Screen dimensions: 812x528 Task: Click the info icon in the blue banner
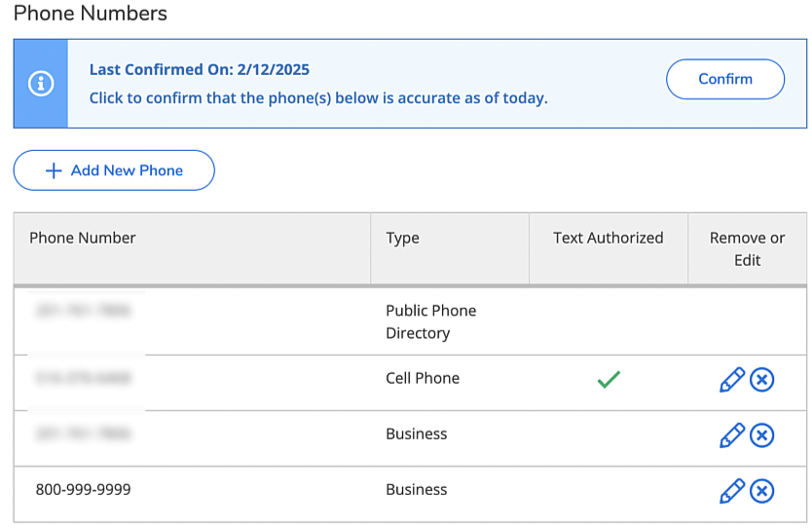[x=40, y=84]
